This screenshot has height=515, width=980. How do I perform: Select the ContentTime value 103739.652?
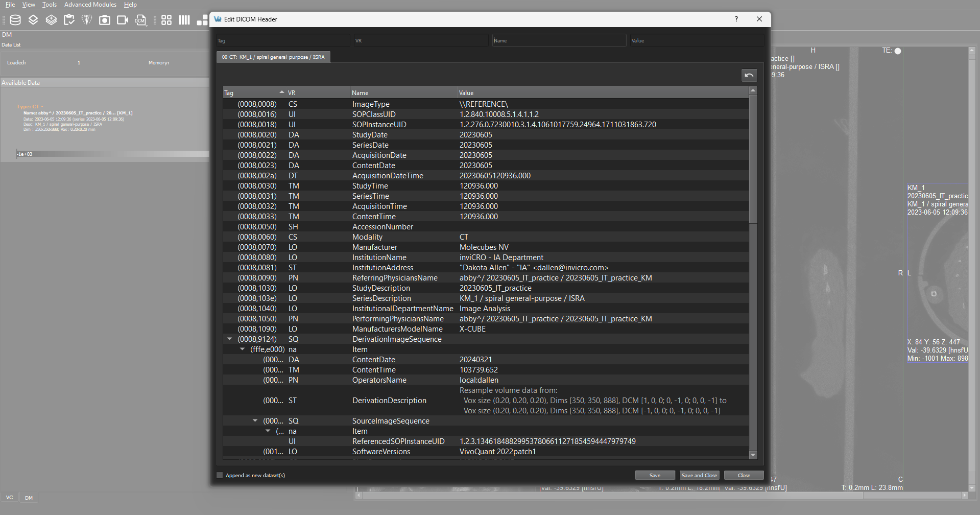479,370
